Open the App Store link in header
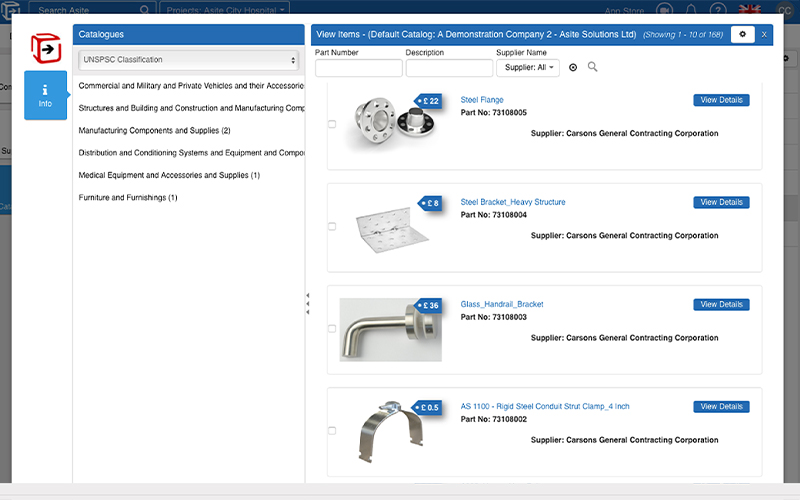 [624, 11]
